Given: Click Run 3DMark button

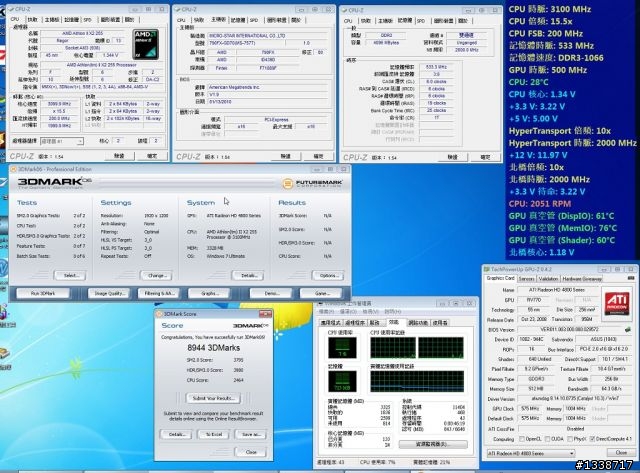Looking at the screenshot, I should [x=43, y=293].
